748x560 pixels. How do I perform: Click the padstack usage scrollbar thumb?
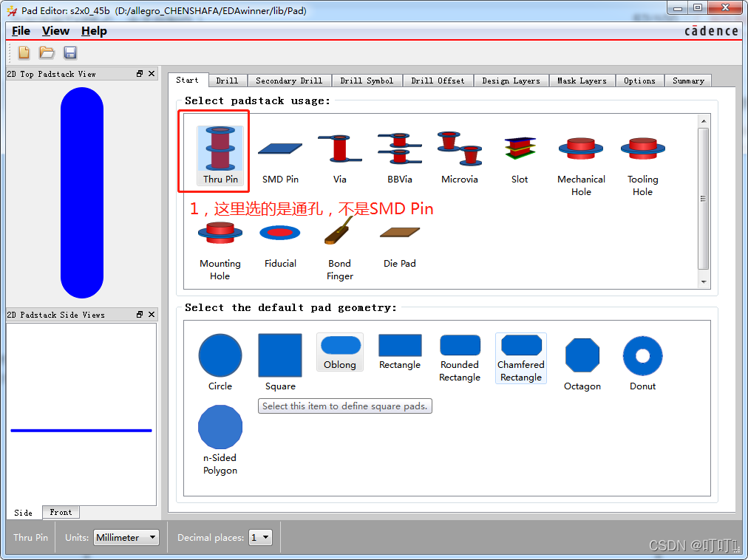pyautogui.click(x=704, y=199)
